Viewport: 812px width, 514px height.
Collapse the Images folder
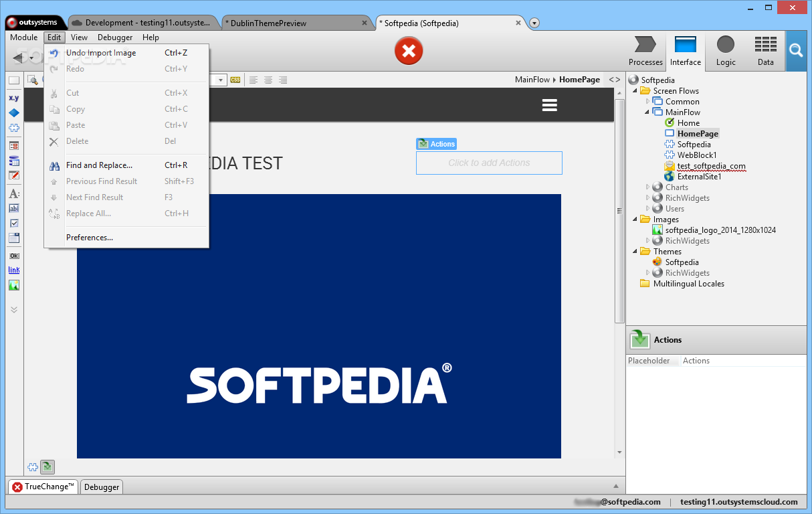pyautogui.click(x=635, y=220)
